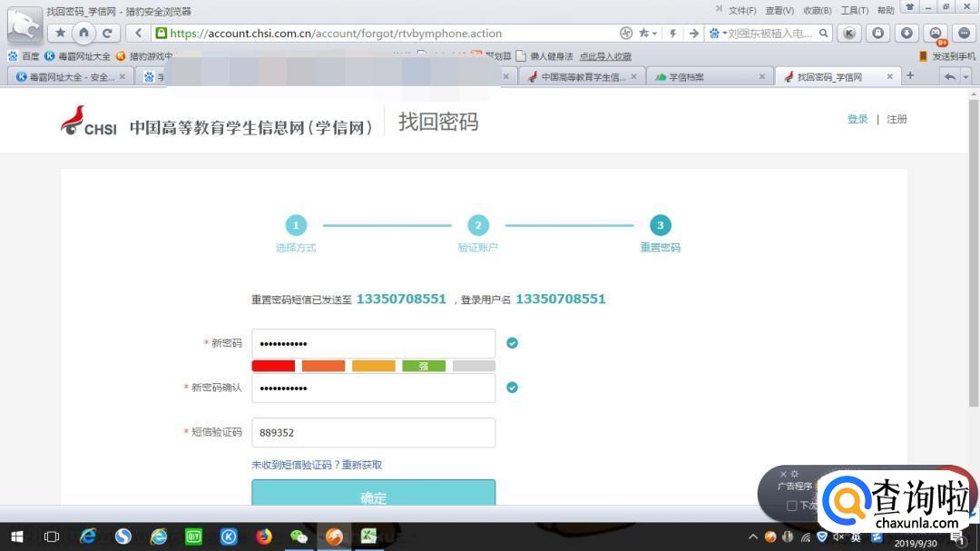
Task: Open the Windows Start menu
Action: click(x=17, y=536)
